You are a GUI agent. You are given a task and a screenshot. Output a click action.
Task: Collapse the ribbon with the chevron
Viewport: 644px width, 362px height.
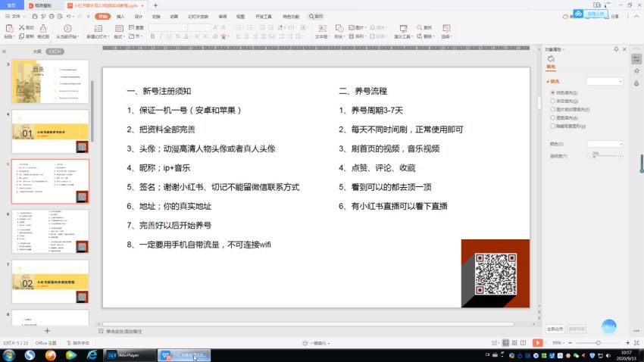coord(637,17)
